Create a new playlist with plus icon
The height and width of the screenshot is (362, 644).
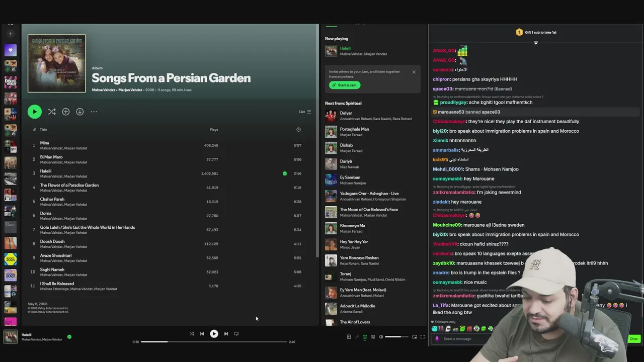coord(10,34)
